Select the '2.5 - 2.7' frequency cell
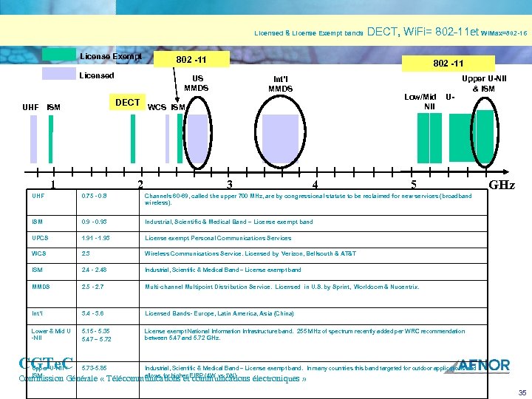Image resolution: width=532 pixels, height=399 pixels. pos(92,287)
